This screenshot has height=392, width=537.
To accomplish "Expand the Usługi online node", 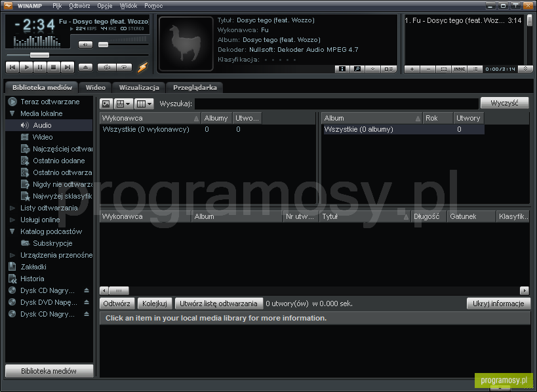I will pos(12,220).
